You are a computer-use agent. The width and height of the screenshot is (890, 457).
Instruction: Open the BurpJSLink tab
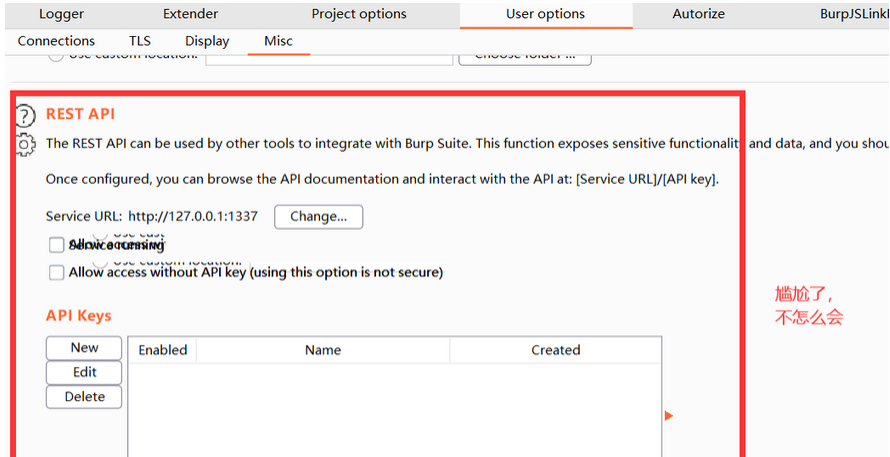click(854, 14)
